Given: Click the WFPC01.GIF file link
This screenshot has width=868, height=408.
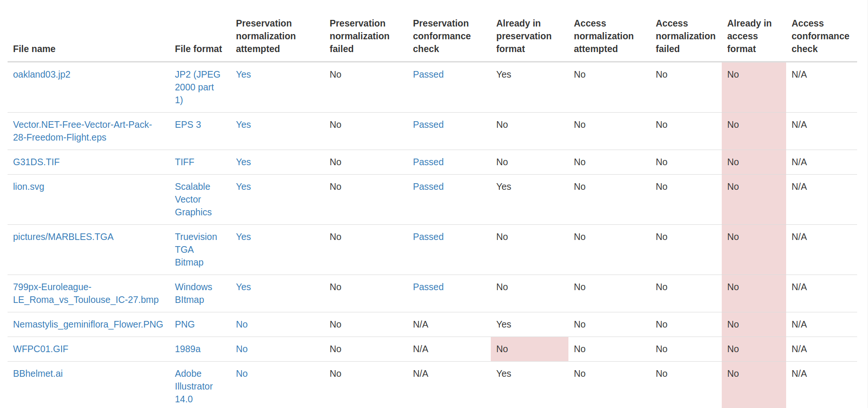Looking at the screenshot, I should 41,349.
